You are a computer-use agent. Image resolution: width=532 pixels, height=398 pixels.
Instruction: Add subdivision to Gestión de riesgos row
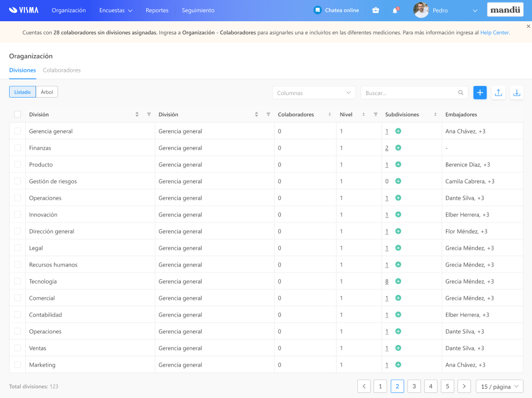click(x=398, y=181)
